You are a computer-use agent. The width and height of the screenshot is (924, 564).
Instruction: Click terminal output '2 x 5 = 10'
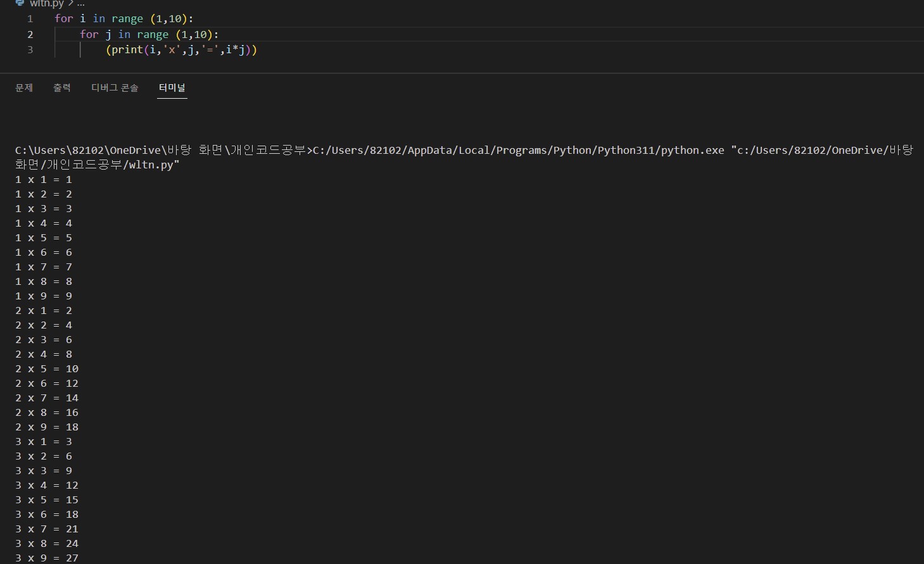coord(47,369)
